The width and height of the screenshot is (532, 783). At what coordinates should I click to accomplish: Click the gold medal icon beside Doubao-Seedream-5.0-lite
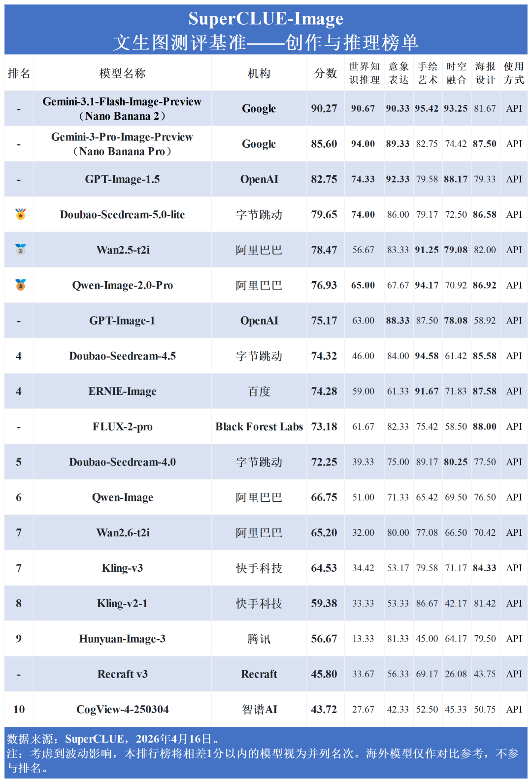[20, 214]
